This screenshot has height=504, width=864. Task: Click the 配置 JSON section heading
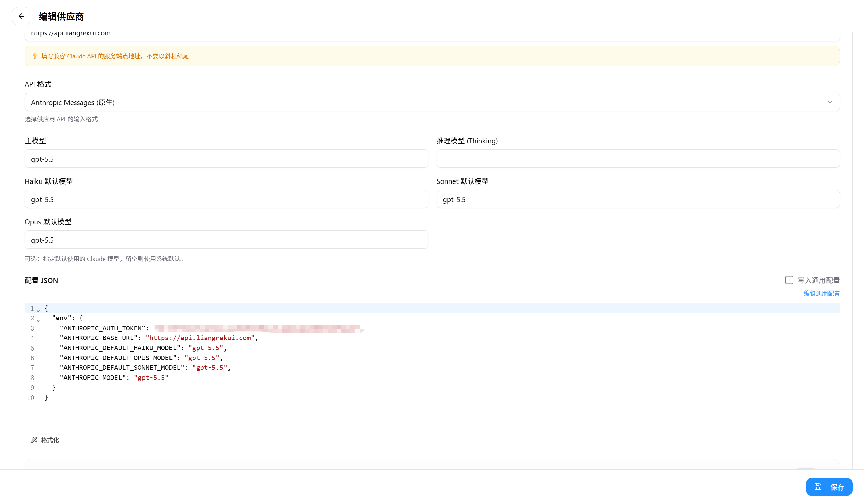(x=42, y=280)
